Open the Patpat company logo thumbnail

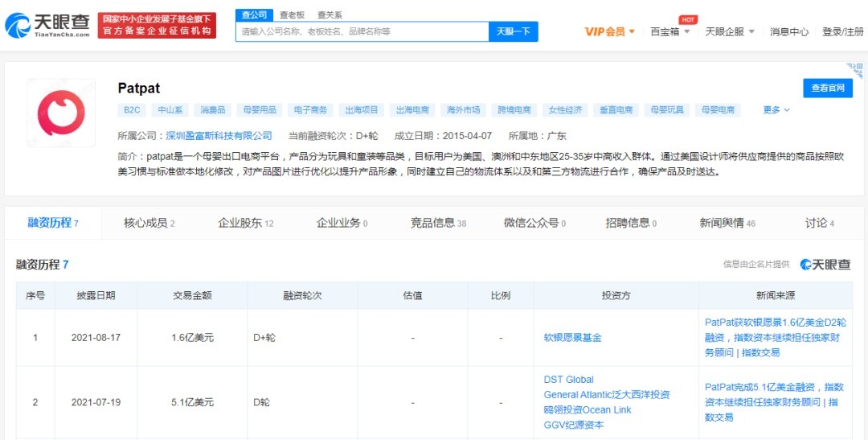pyautogui.click(x=61, y=113)
